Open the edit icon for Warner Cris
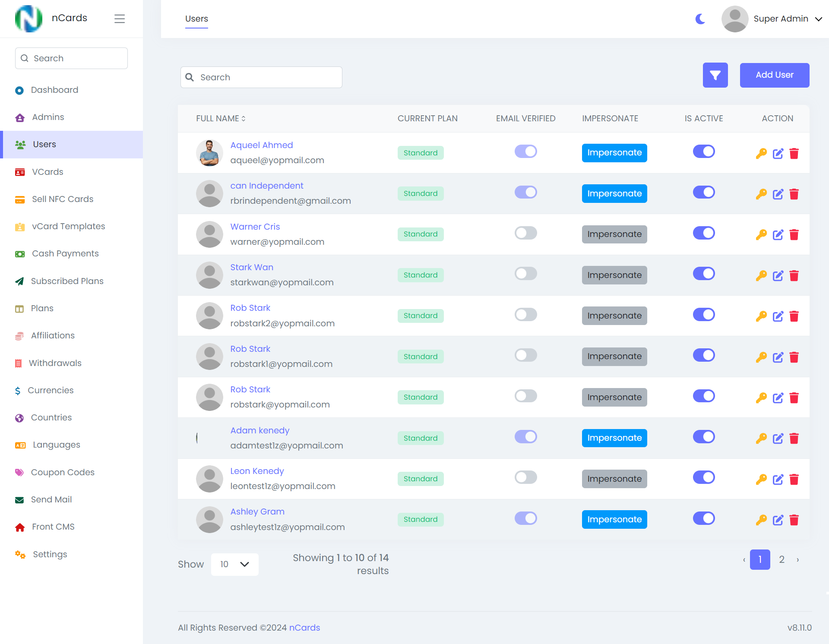Screen dimensions: 829x644 (778, 235)
